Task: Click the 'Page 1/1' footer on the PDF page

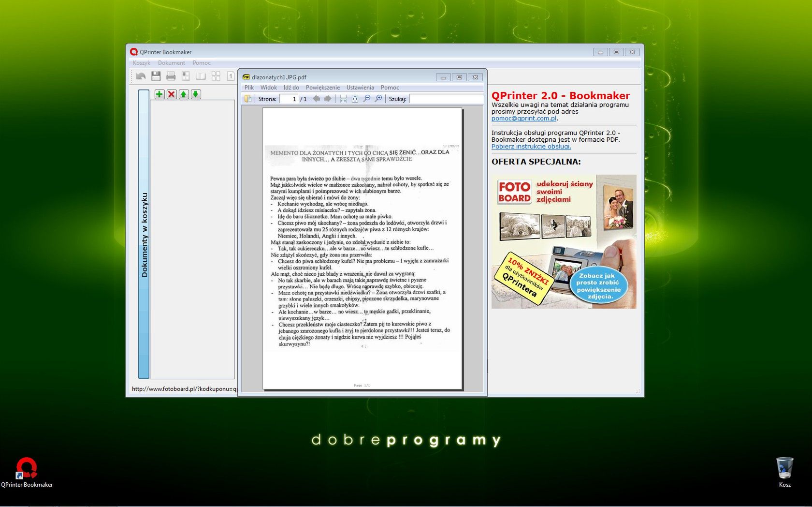Action: click(362, 386)
